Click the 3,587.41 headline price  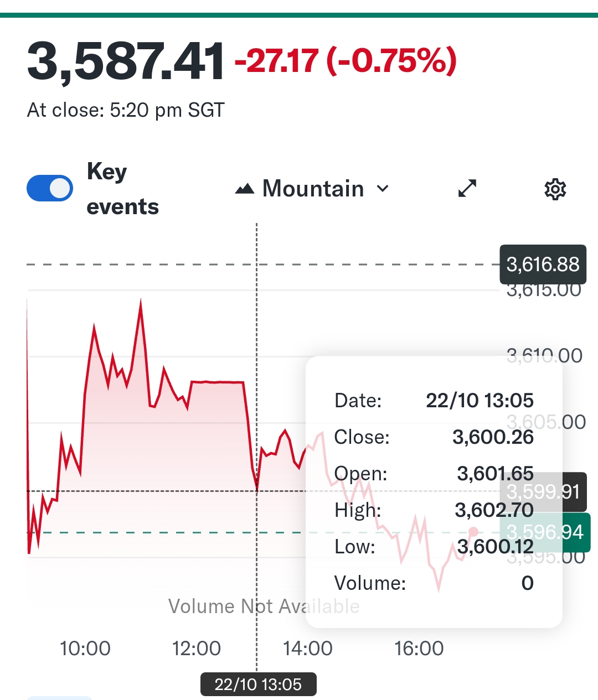(126, 61)
